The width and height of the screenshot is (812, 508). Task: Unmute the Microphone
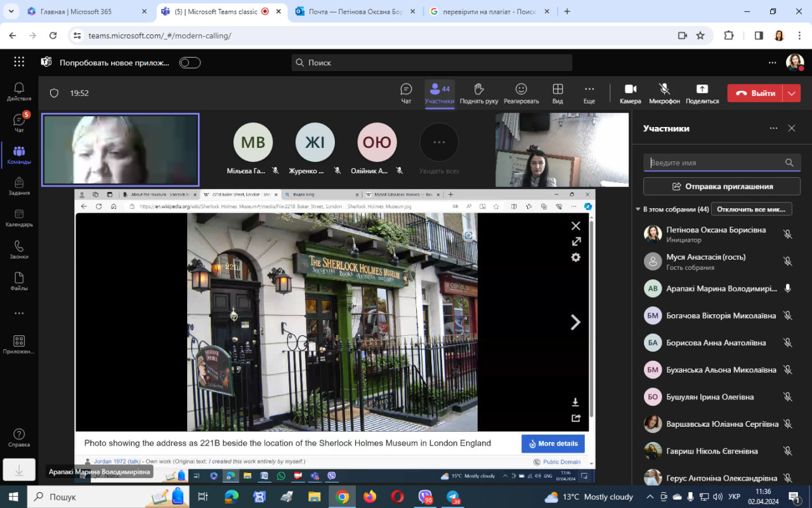pyautogui.click(x=664, y=93)
